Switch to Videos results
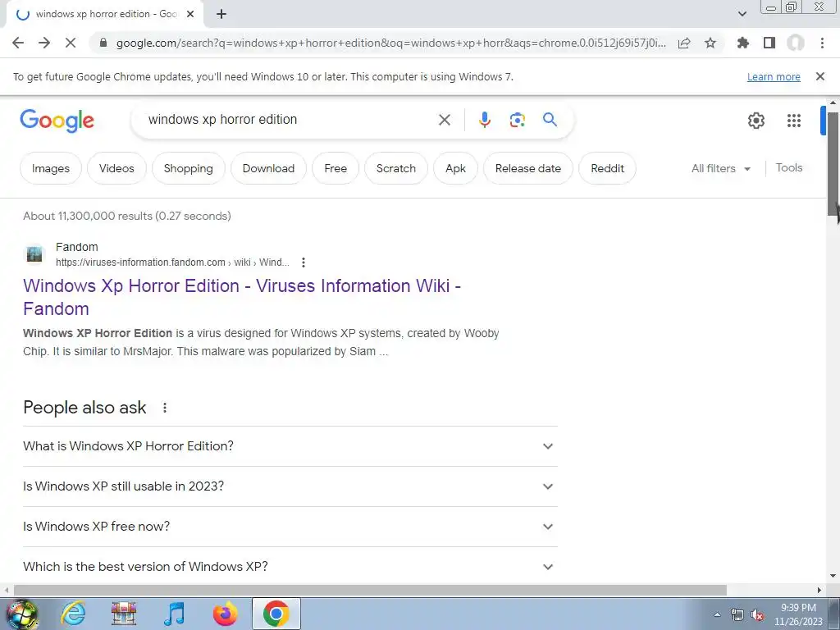 pos(116,168)
